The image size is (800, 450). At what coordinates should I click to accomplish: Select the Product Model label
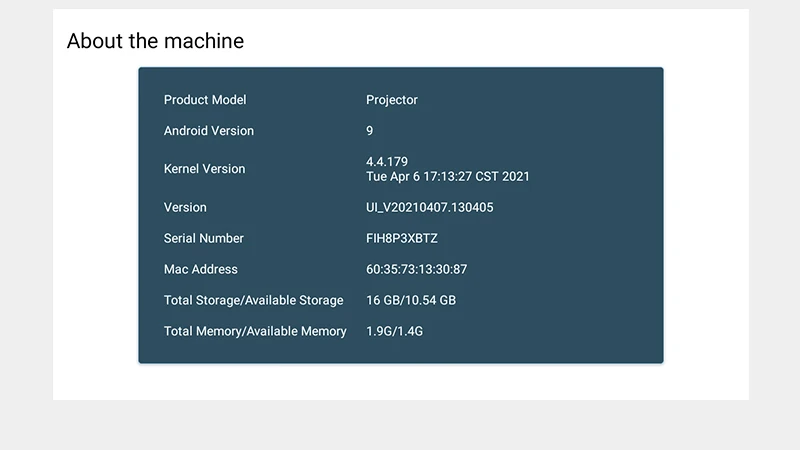coord(205,100)
